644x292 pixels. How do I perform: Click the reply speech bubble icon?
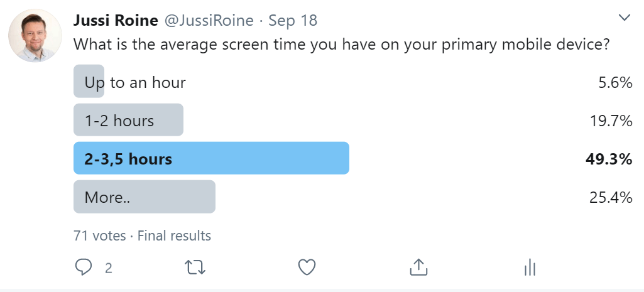tap(84, 268)
